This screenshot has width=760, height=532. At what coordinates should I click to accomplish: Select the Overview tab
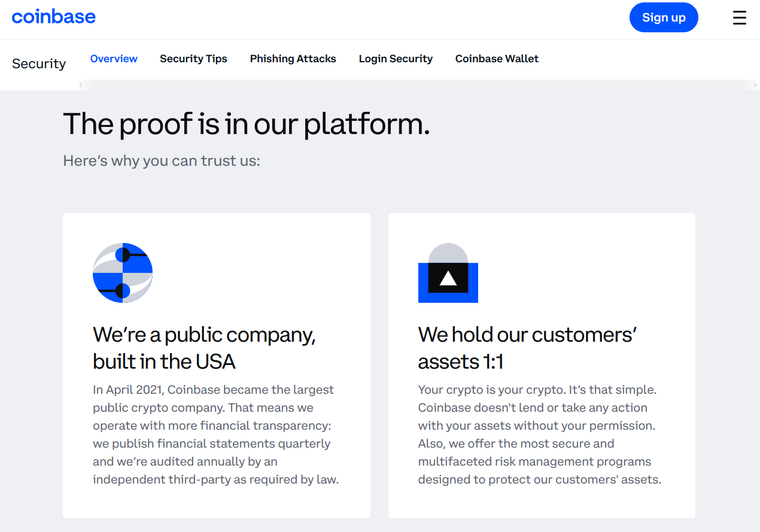114,59
